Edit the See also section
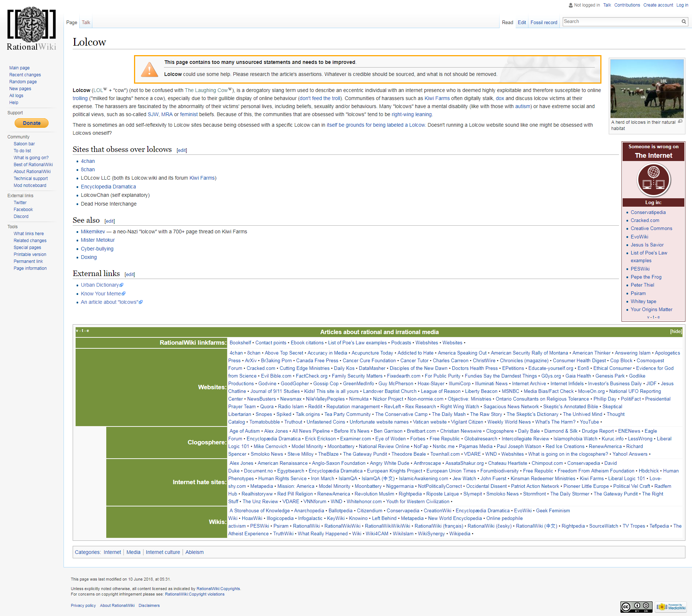This screenshot has height=616, width=692. [110, 221]
